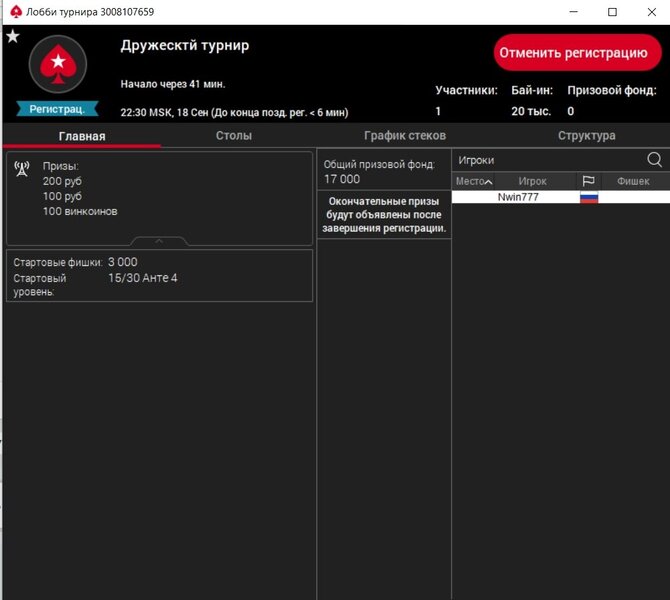Toggle the favorite star for this tournament
Image resolution: width=670 pixels, height=600 pixels.
(13, 37)
